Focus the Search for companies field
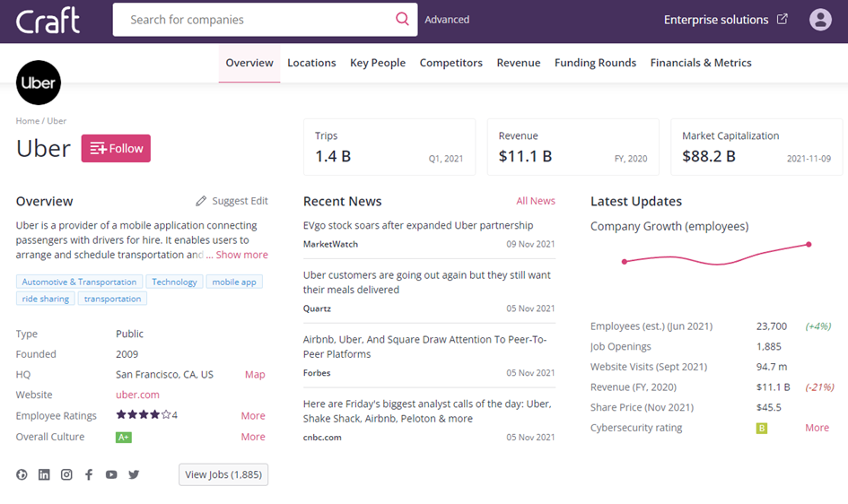The height and width of the screenshot is (504, 848). pos(265,20)
